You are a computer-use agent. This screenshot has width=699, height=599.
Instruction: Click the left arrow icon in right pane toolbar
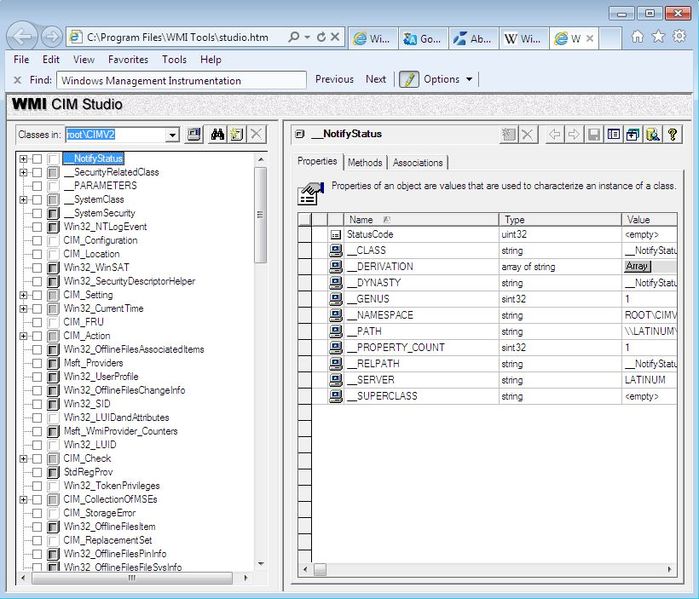[x=554, y=134]
